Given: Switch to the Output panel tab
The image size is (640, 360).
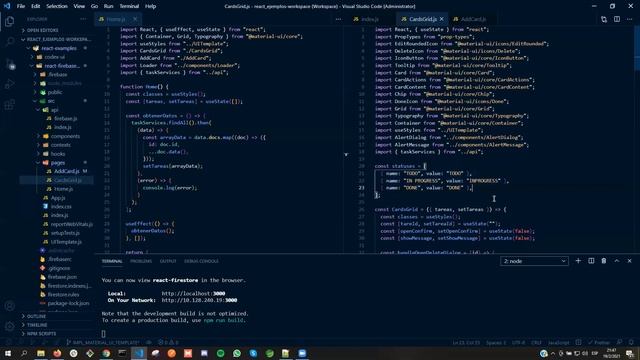Looking at the screenshot, I should click(168, 261).
